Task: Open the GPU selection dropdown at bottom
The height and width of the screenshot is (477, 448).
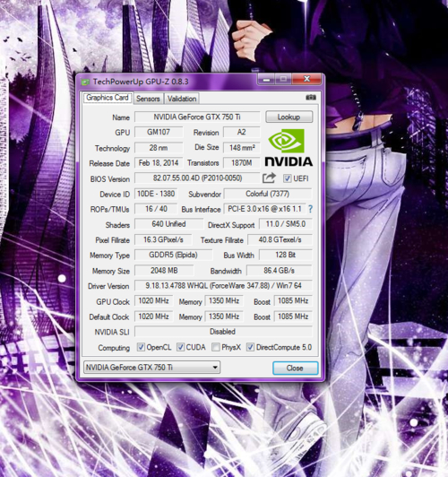Action: click(x=151, y=368)
